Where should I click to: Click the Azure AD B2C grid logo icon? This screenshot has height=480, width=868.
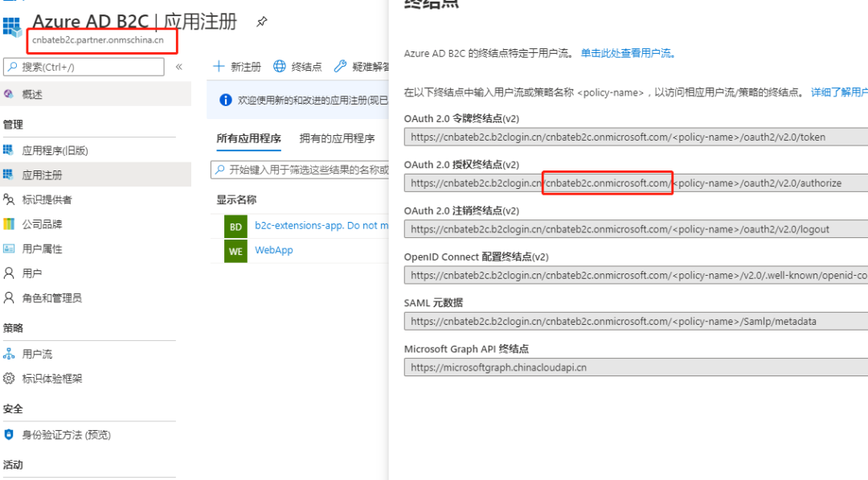(11, 27)
